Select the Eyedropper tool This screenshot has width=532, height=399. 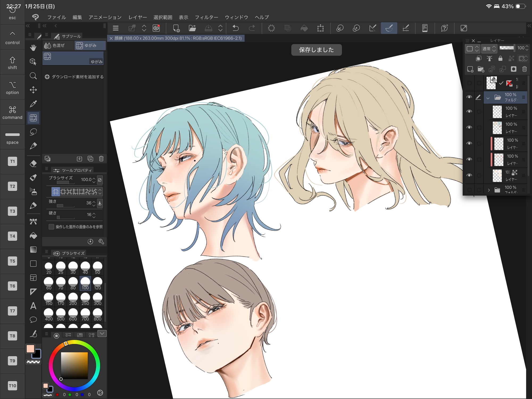(x=33, y=104)
